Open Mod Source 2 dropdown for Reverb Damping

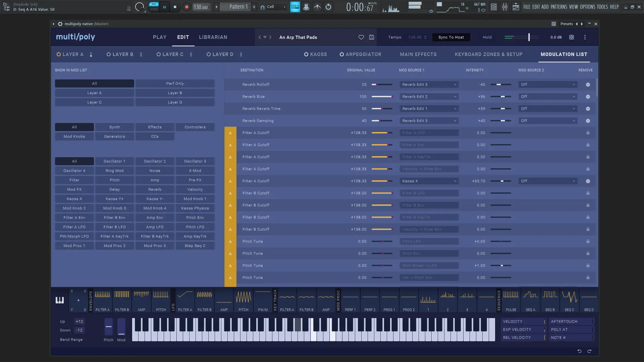[x=547, y=121]
